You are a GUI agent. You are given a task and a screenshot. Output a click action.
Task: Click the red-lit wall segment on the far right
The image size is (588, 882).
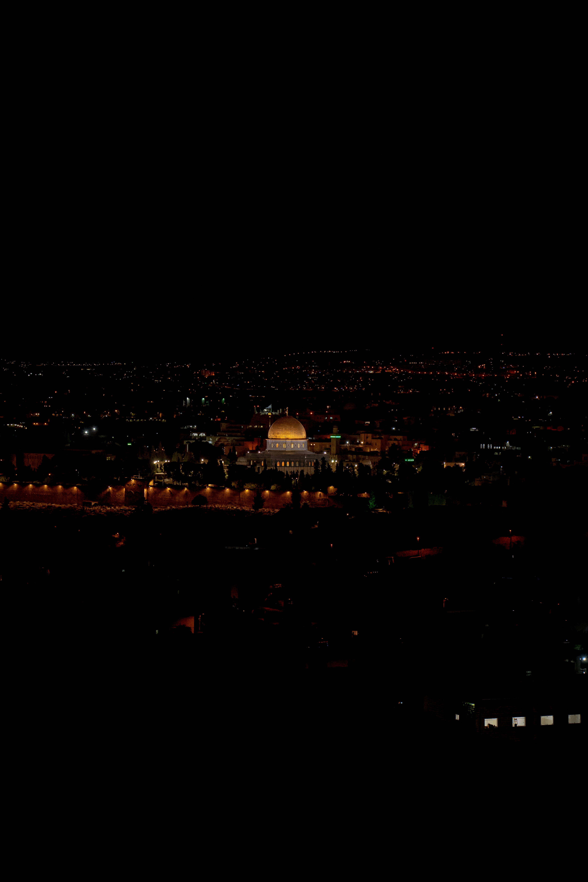509,541
